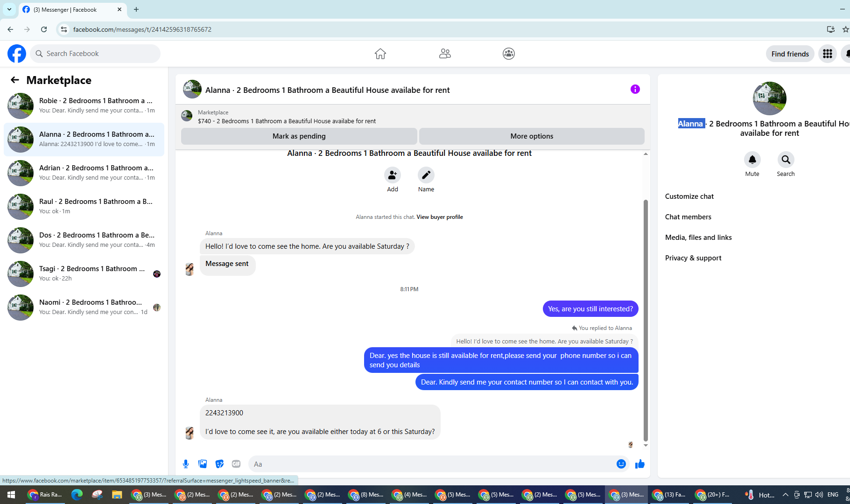
Task: Open Raul conversation in Marketplace list
Action: pyautogui.click(x=84, y=207)
